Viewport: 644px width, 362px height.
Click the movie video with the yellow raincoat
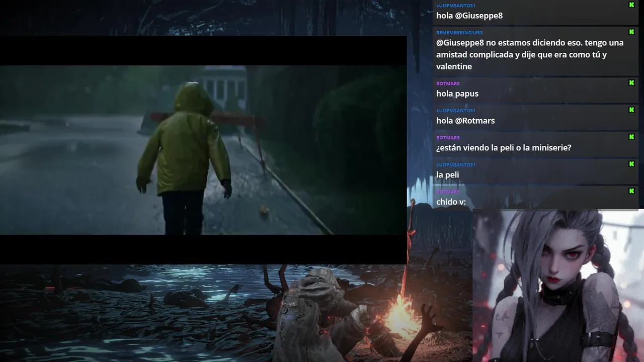(203, 150)
